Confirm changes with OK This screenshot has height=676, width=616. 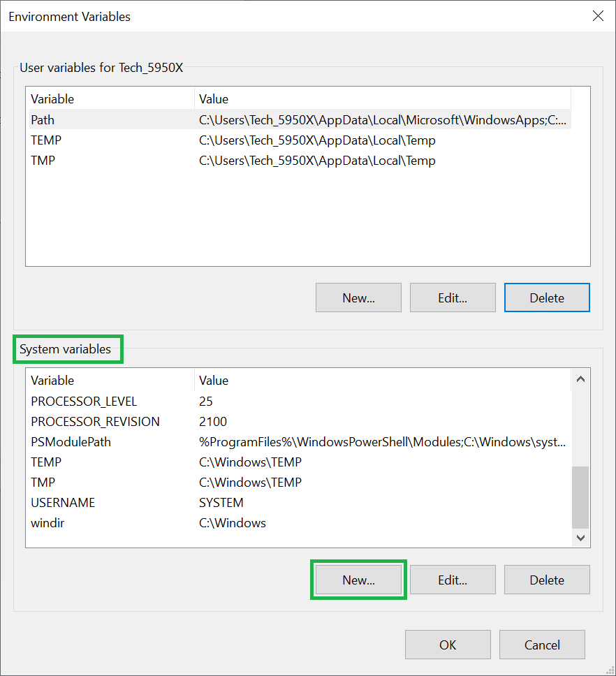(x=448, y=644)
